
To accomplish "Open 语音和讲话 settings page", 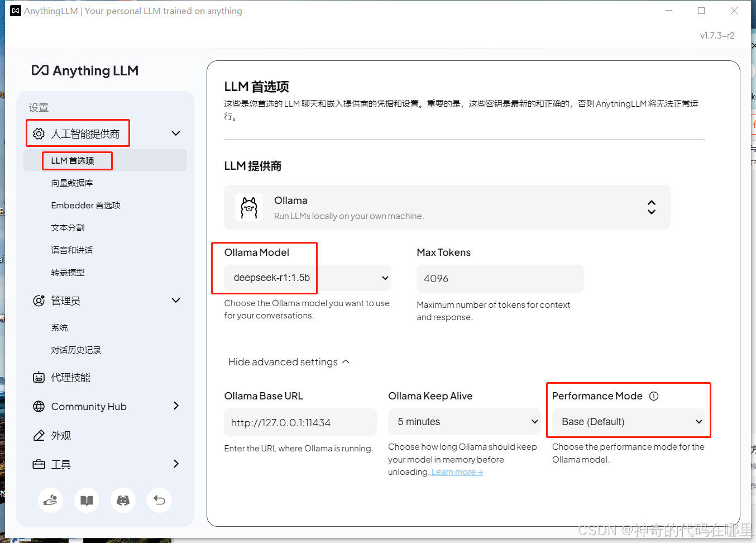I will (72, 250).
